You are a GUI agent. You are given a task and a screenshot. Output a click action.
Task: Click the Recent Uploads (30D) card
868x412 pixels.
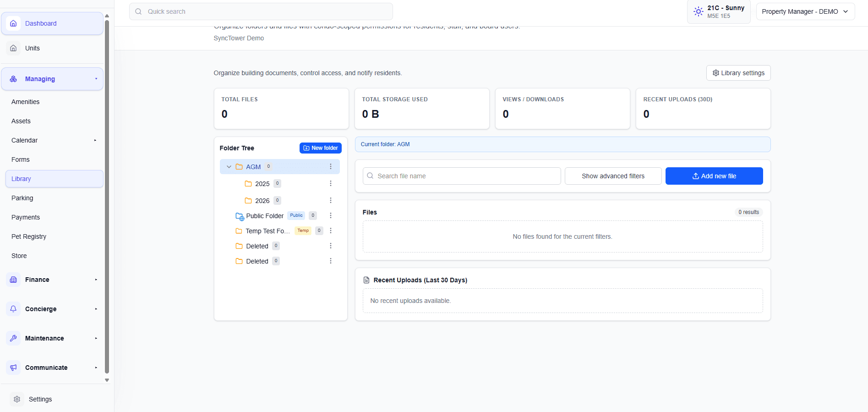click(703, 109)
